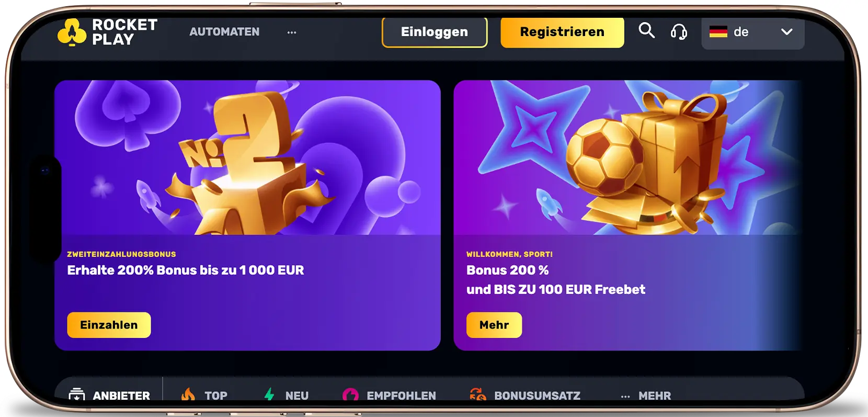Open the search magnifier icon
The width and height of the screenshot is (868, 417).
coord(647,31)
